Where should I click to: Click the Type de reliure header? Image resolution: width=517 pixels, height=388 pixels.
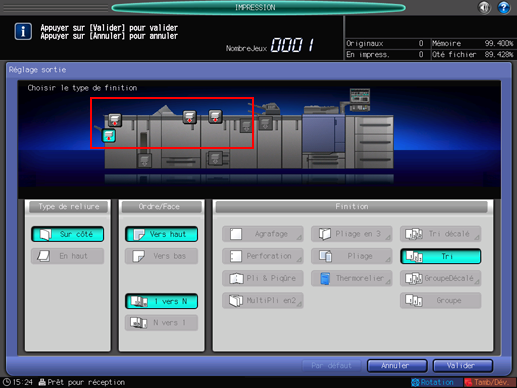tap(69, 207)
